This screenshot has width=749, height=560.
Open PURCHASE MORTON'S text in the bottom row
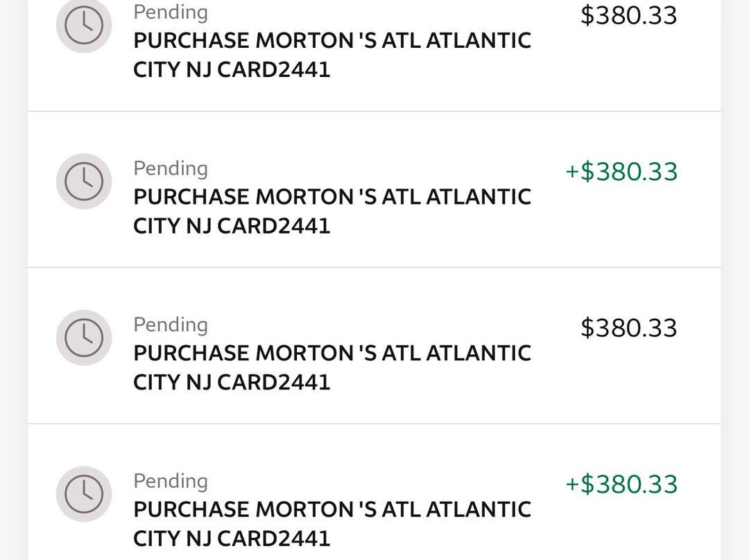(332, 509)
